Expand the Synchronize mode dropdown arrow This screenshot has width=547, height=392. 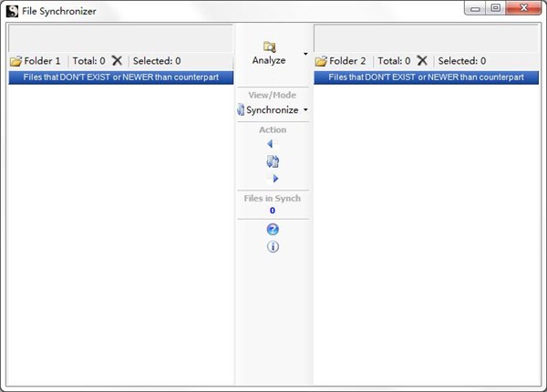coord(305,109)
